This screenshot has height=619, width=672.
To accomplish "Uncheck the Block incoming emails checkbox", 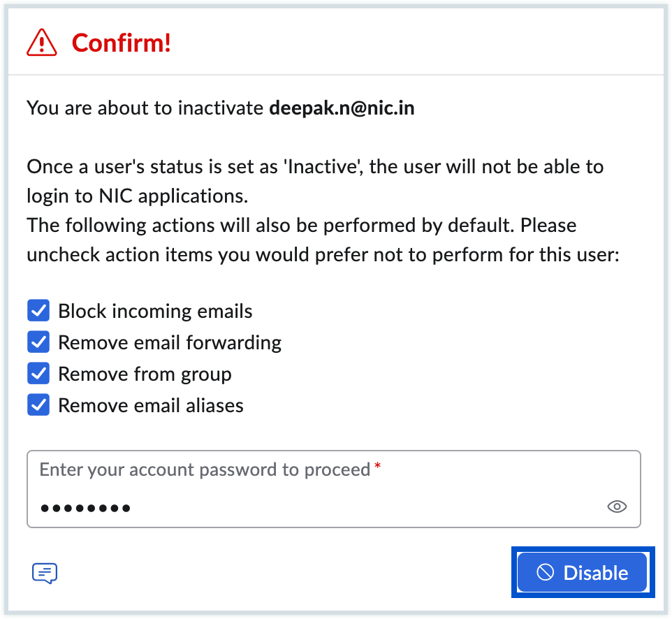I will 38,310.
